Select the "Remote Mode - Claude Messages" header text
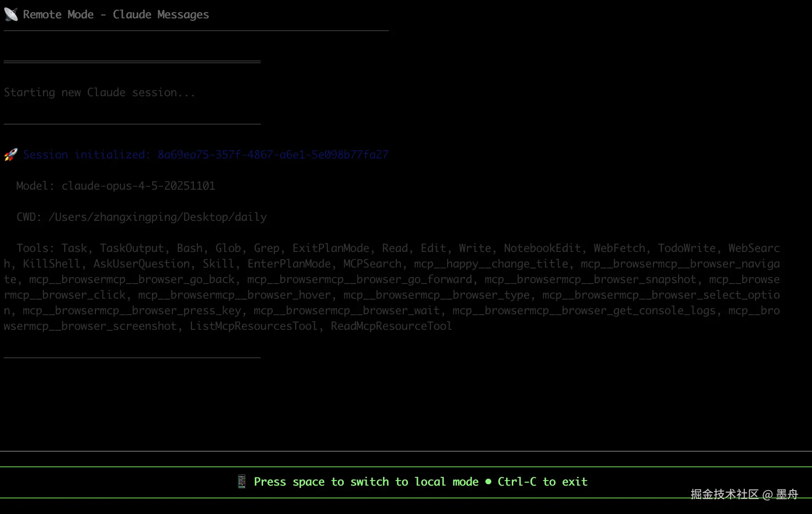The width and height of the screenshot is (812, 514). pyautogui.click(x=116, y=15)
